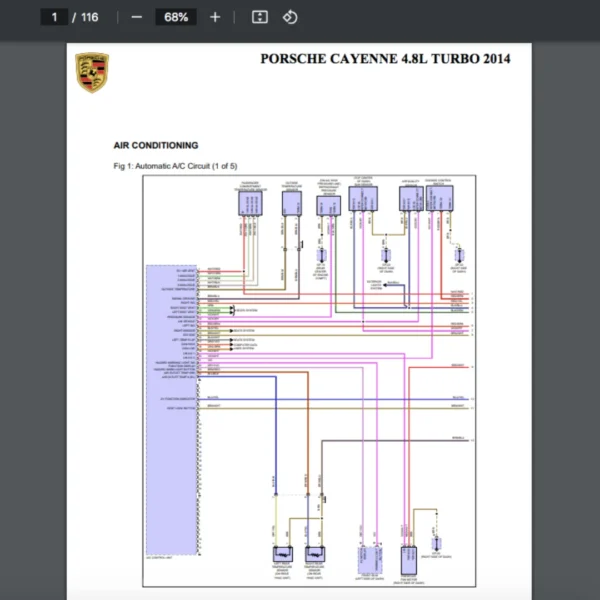This screenshot has width=600, height=600.
Task: Click the 68% zoom level box
Action: click(176, 17)
